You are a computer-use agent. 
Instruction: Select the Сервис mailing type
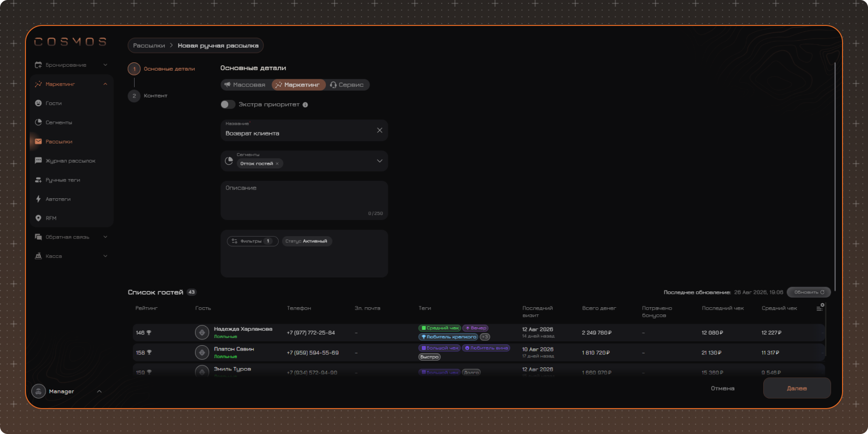click(347, 85)
